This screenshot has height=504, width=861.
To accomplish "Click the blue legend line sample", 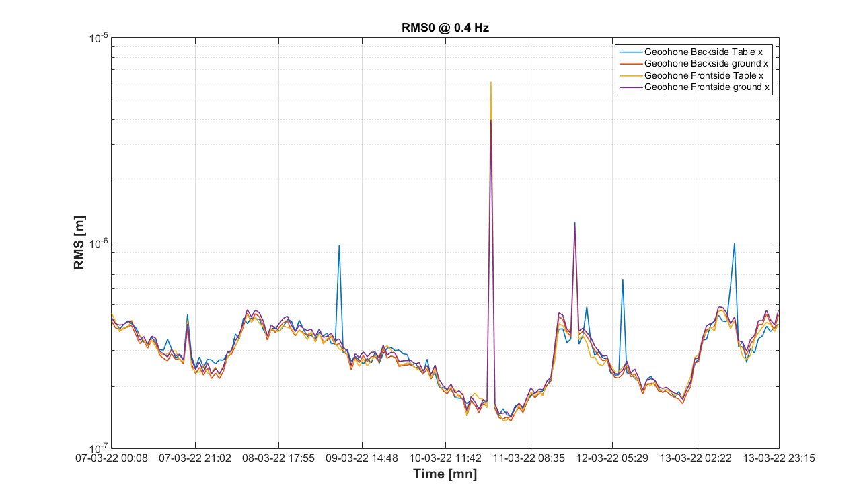I will 630,51.
